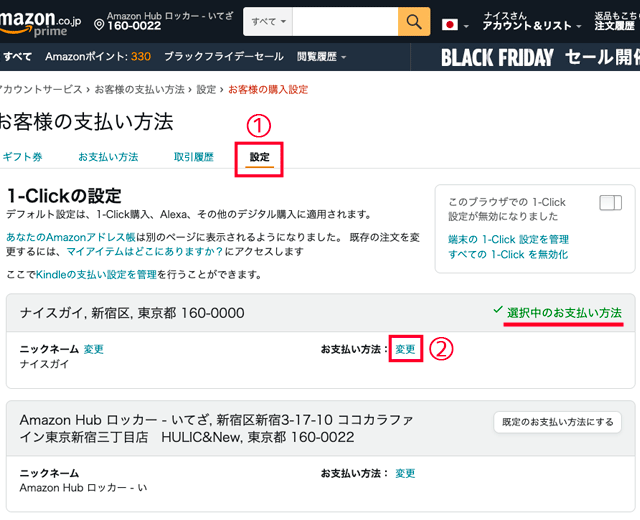Click the お客様の購入設定 breadcrumb text

[268, 89]
